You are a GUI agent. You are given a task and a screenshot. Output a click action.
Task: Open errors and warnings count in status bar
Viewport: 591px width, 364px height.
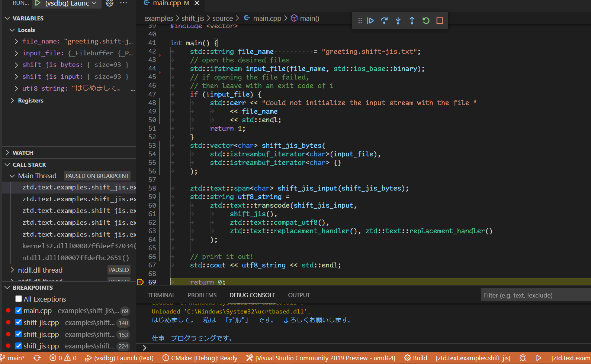tap(63, 358)
